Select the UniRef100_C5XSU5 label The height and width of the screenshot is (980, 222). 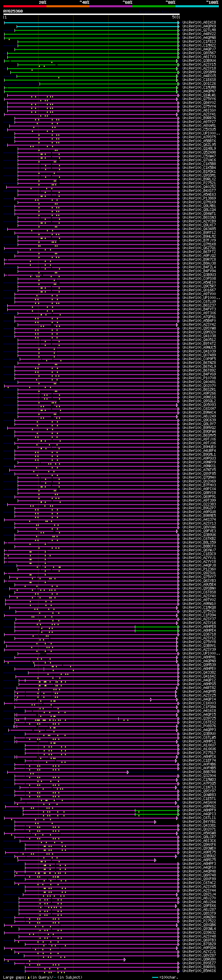[x=199, y=130]
